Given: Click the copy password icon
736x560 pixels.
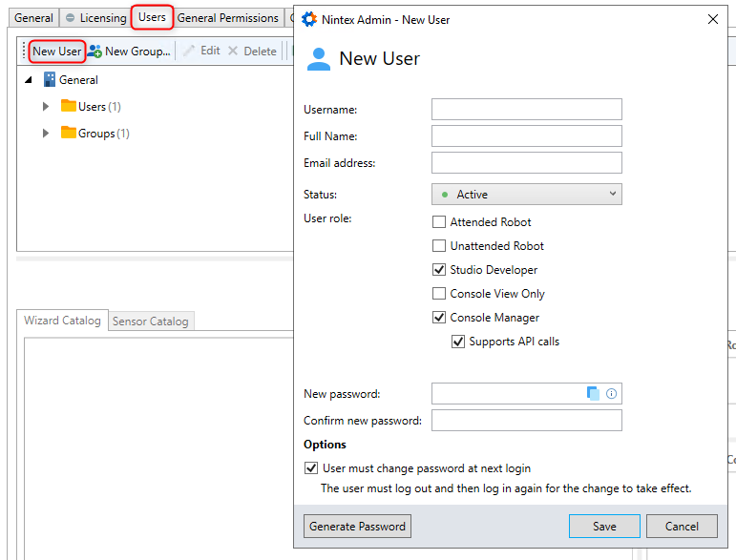Looking at the screenshot, I should (x=594, y=393).
